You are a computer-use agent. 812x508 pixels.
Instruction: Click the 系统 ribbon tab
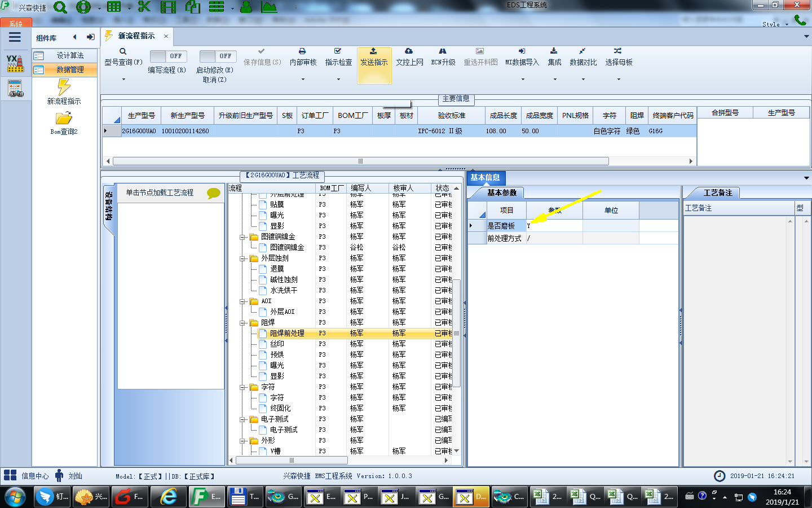click(16, 24)
